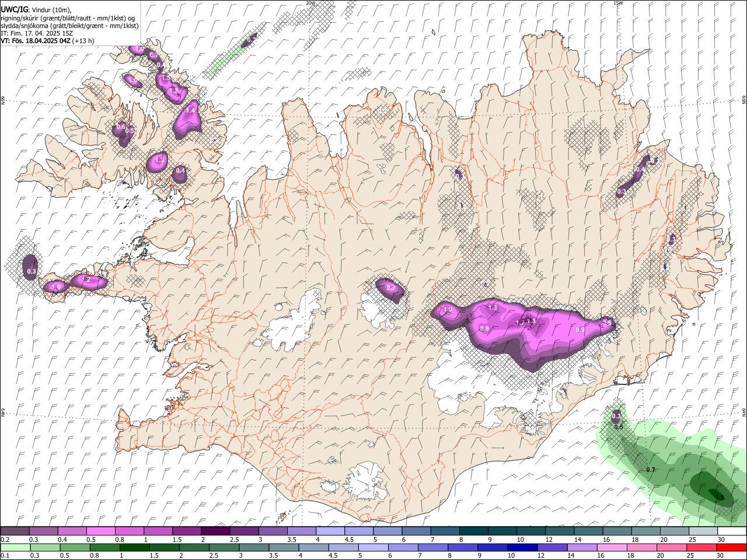This screenshot has height=560, width=747.
Task: Click the 0.5 value off the southeast coast
Action: (x=619, y=427)
